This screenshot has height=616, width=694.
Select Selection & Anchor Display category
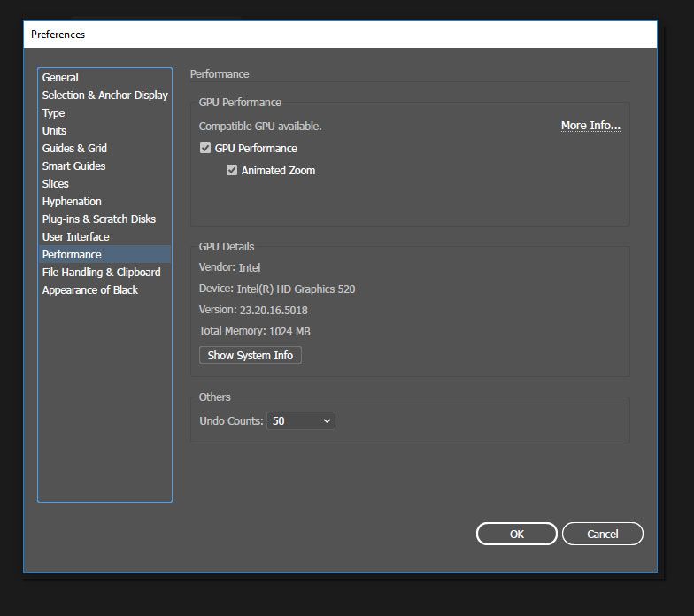click(104, 96)
